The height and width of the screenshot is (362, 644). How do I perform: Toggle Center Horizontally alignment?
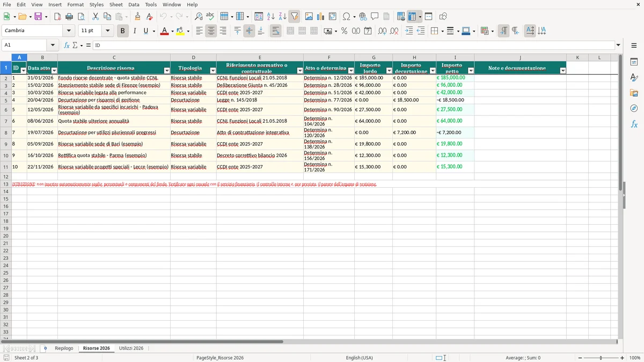[211, 31]
